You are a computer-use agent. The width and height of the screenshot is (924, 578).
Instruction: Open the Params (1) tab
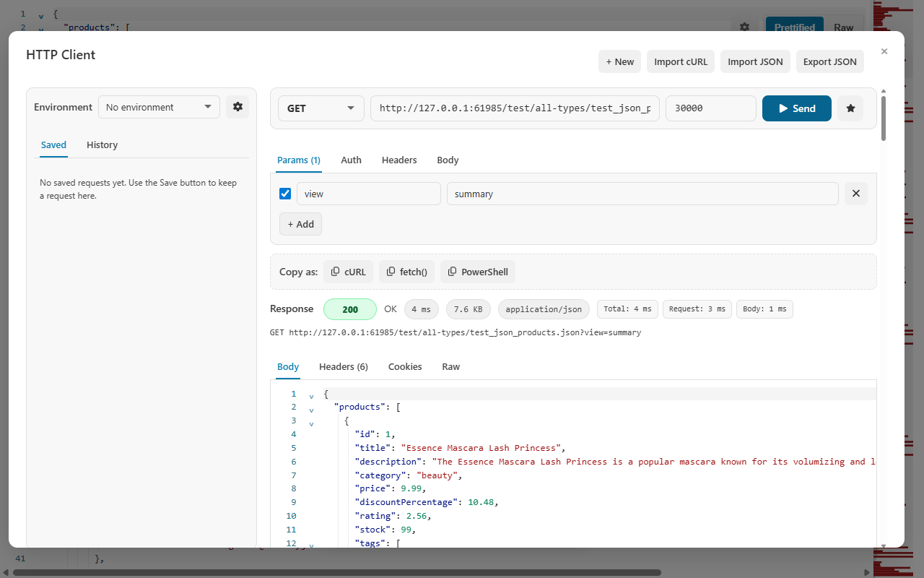299,160
